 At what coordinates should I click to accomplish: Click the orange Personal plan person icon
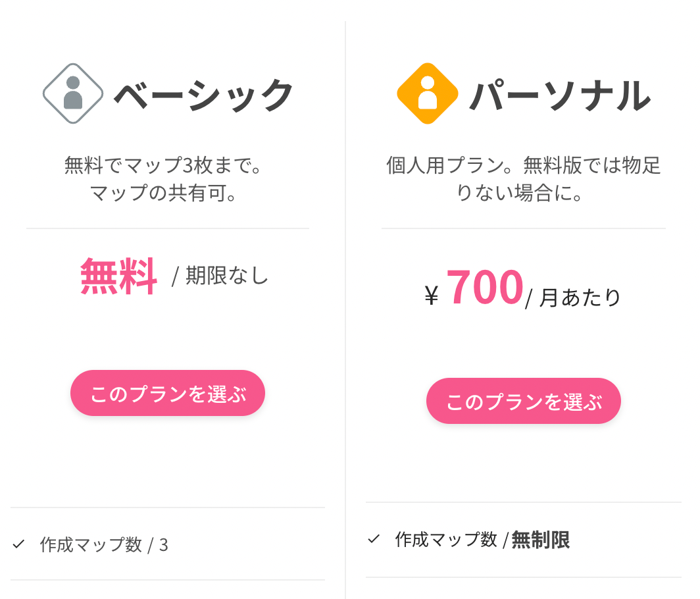click(x=428, y=93)
